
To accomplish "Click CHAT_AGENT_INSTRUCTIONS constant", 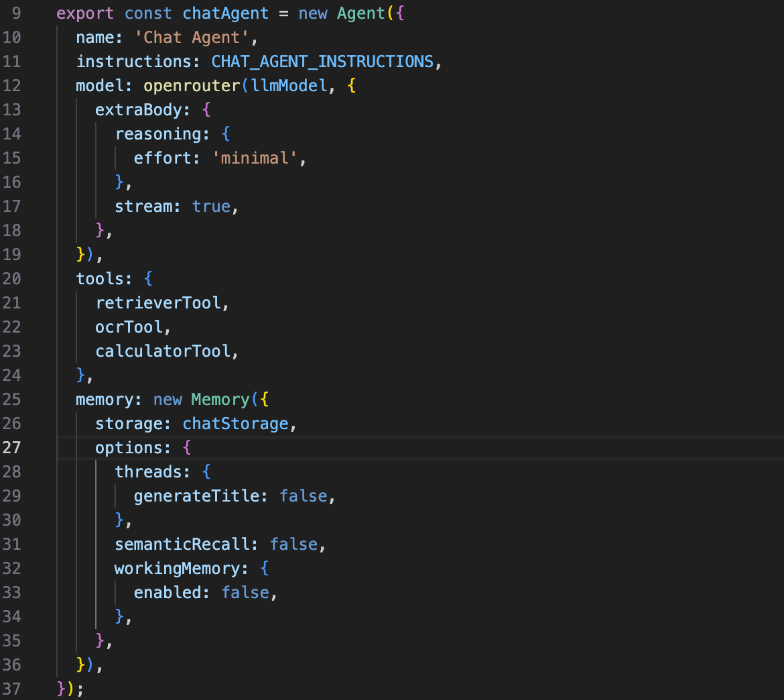I will click(322, 62).
